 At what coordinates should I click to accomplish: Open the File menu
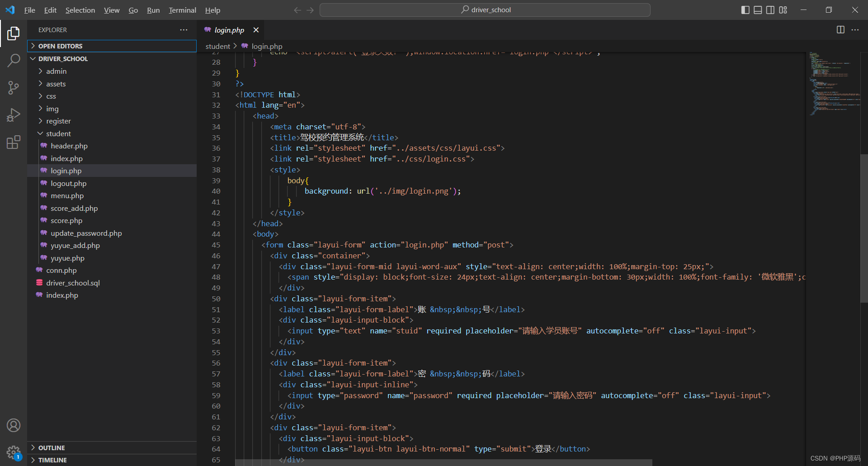(30, 10)
